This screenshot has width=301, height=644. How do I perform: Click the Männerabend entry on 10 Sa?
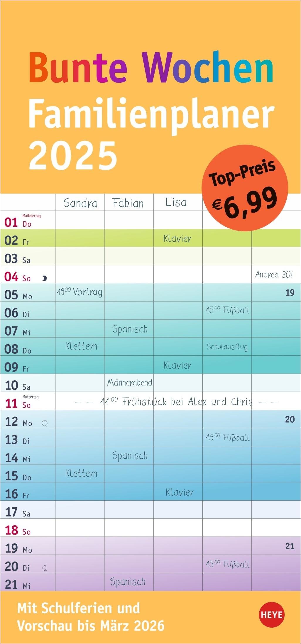(x=130, y=382)
